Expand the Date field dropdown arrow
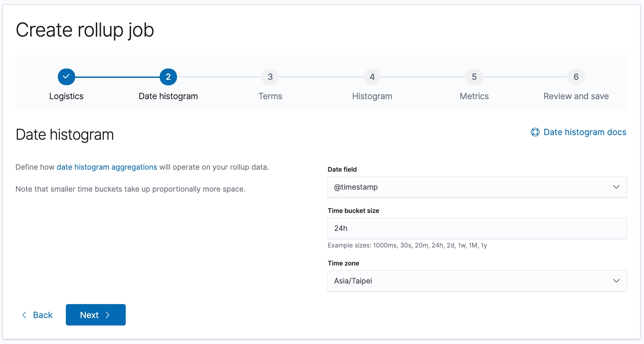 click(x=616, y=187)
